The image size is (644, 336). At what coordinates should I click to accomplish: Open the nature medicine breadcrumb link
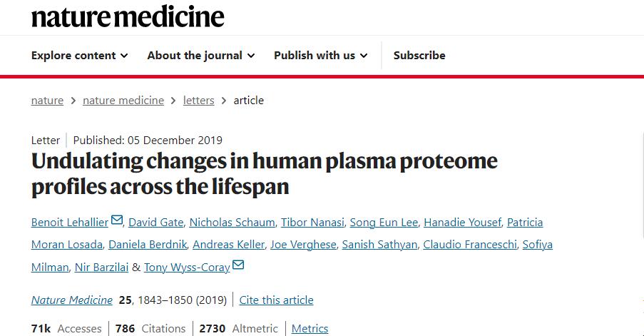[123, 101]
